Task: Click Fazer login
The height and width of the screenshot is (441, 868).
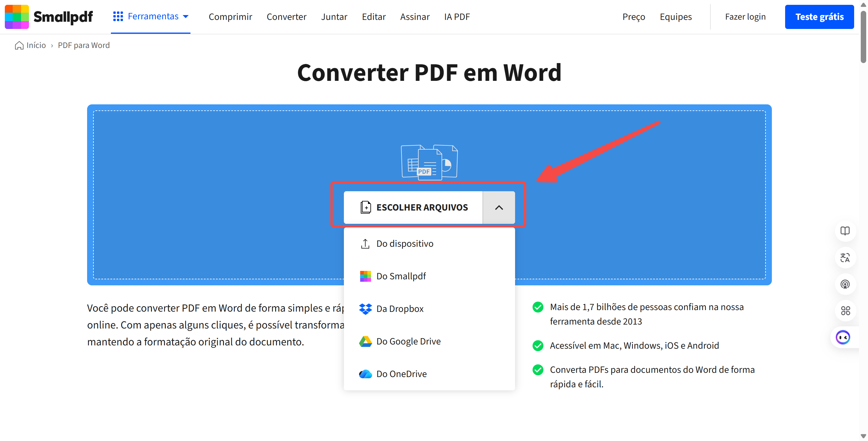Action: (x=745, y=17)
